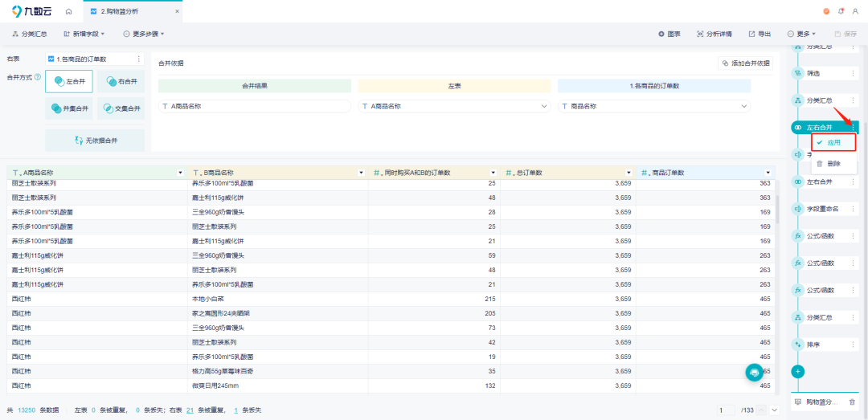Click the 合并结果 column header
868x420 pixels.
pos(255,86)
